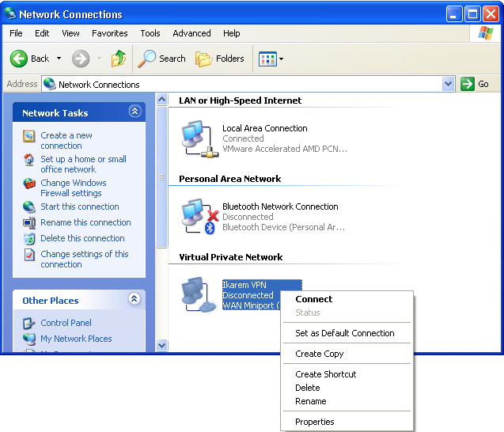Choose Create Copy from context menu
Screen dimensions: 504x432
(x=347, y=354)
